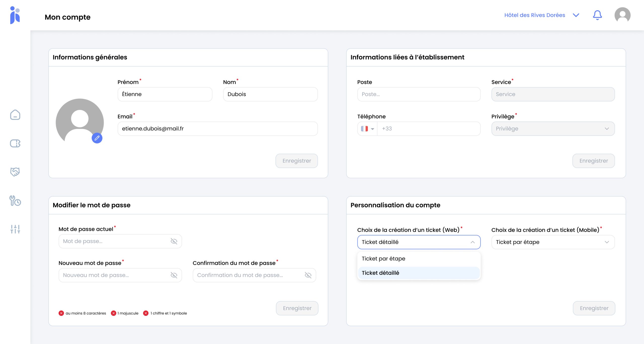The image size is (644, 344).
Task: Click Enregistrer under Personnalisation du compte
Action: pos(594,308)
